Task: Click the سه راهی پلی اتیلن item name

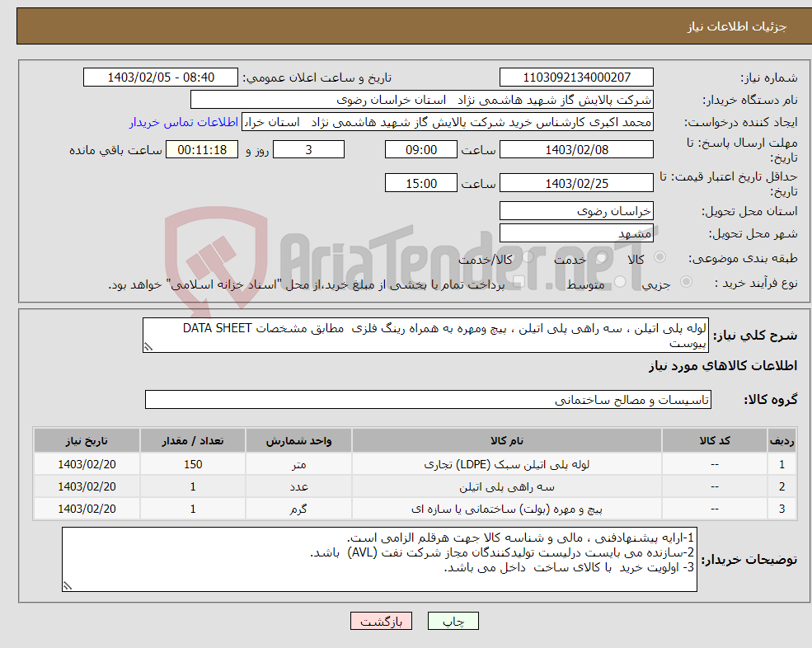Action: pyautogui.click(x=506, y=487)
